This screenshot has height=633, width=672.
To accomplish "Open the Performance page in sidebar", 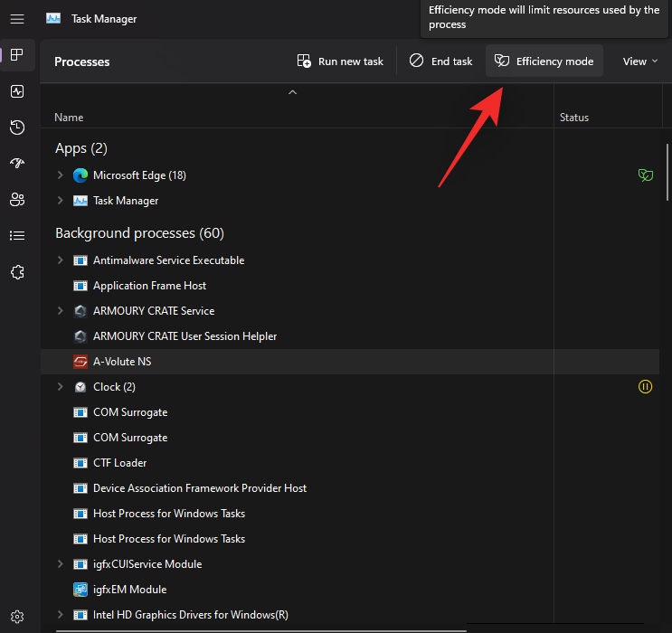I will [17, 91].
